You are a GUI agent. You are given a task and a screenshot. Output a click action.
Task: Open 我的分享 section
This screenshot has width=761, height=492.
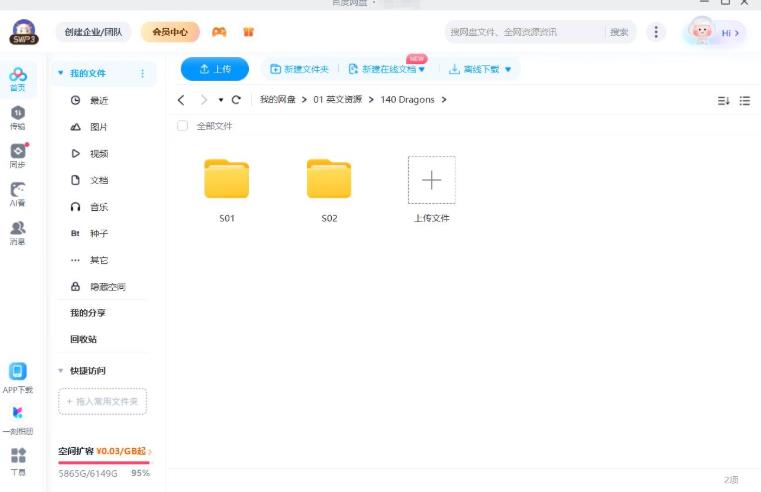(x=88, y=313)
